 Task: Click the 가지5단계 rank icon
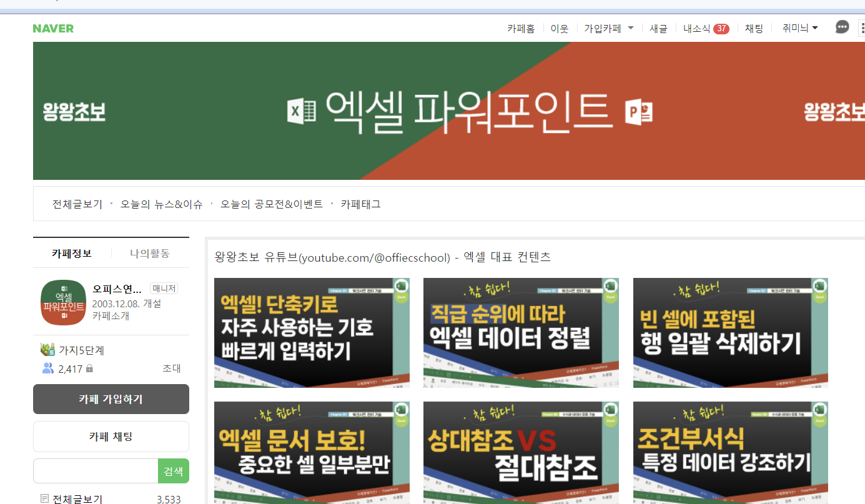click(x=48, y=350)
